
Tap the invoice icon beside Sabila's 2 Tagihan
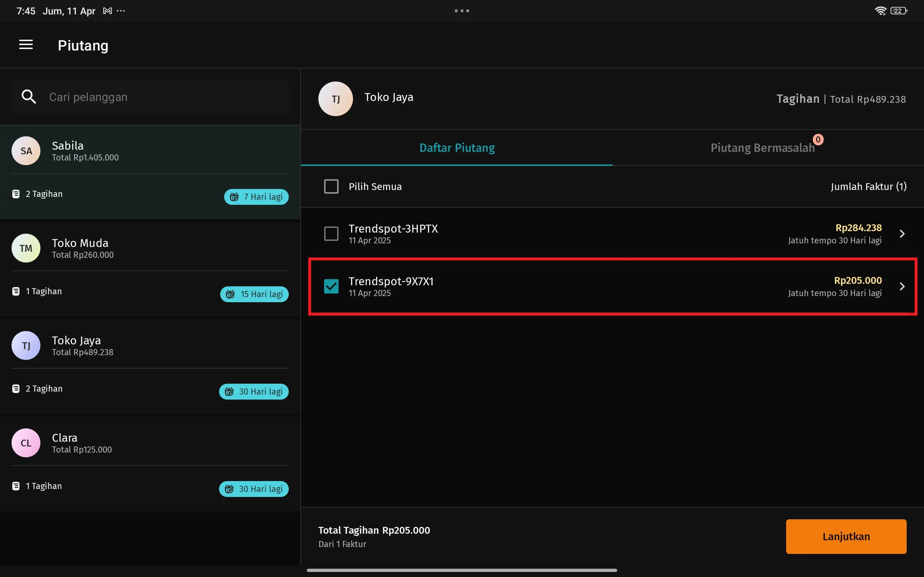tap(16, 194)
